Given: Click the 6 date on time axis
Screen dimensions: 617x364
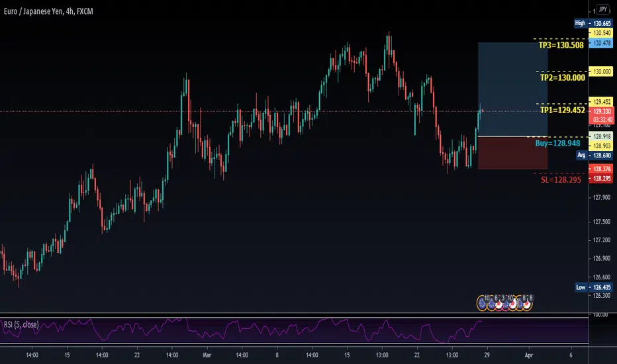Looking at the screenshot, I should point(571,355).
